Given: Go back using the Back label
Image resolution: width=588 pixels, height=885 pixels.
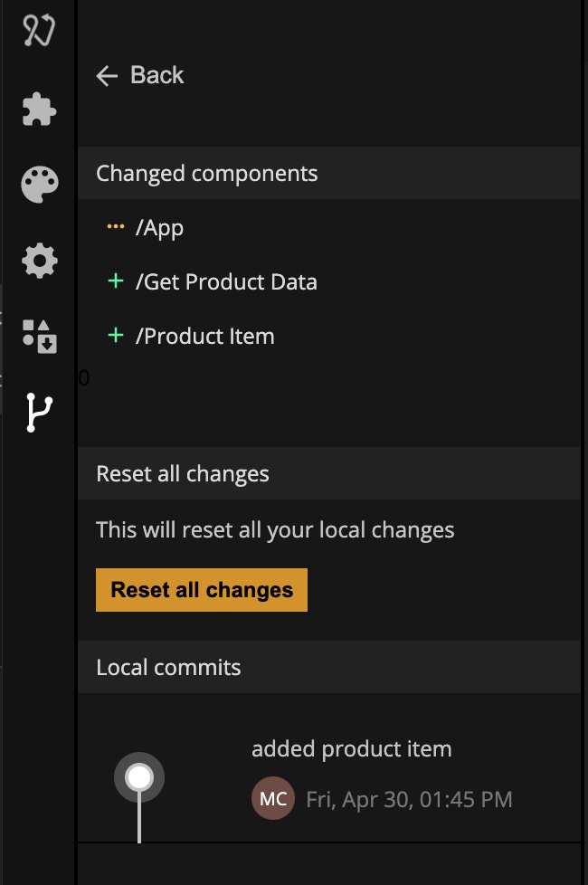Looking at the screenshot, I should point(156,75).
